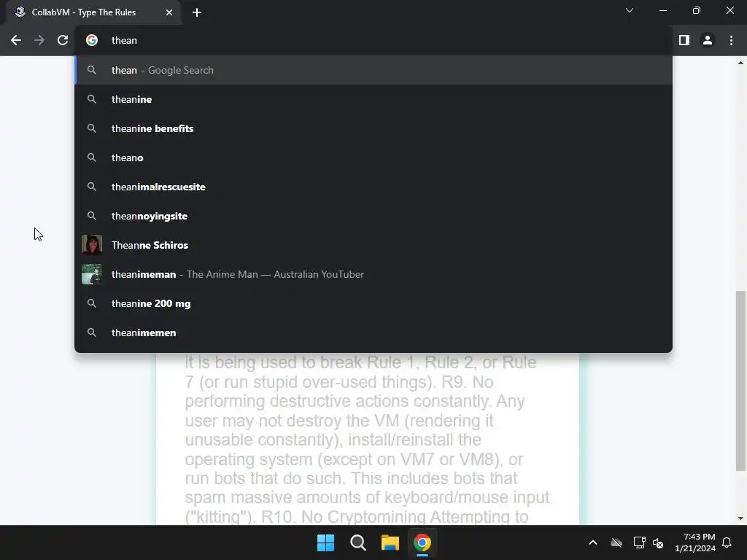Select the 'theanine benefits' suggestion

pos(373,128)
